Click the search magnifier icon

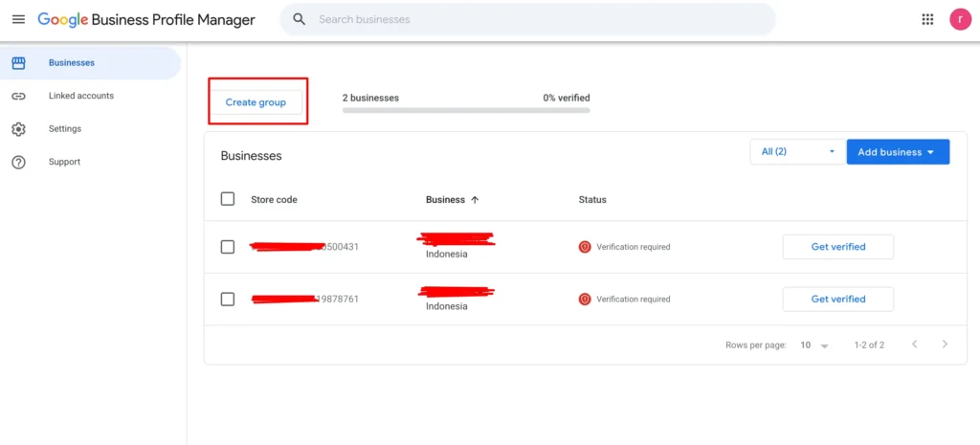coord(300,19)
